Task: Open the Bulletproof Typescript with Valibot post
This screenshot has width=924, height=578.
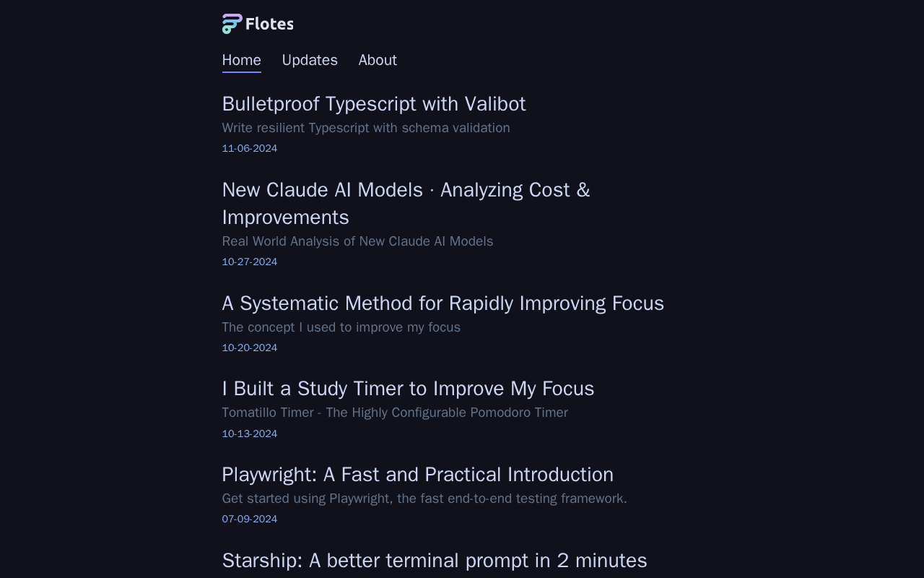Action: [373, 104]
